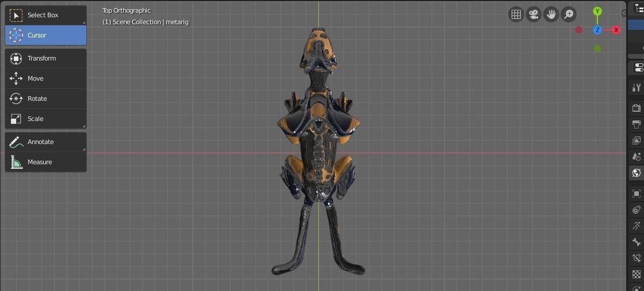Open the Render properties tab
Image resolution: width=644 pixels, height=291 pixels.
click(637, 108)
